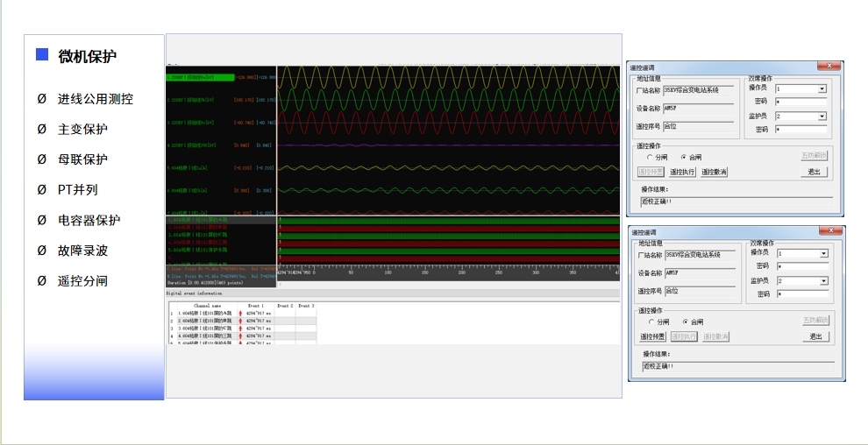The image size is (868, 445).
Task: Click the orange value [0.040]
Action: click(241, 145)
